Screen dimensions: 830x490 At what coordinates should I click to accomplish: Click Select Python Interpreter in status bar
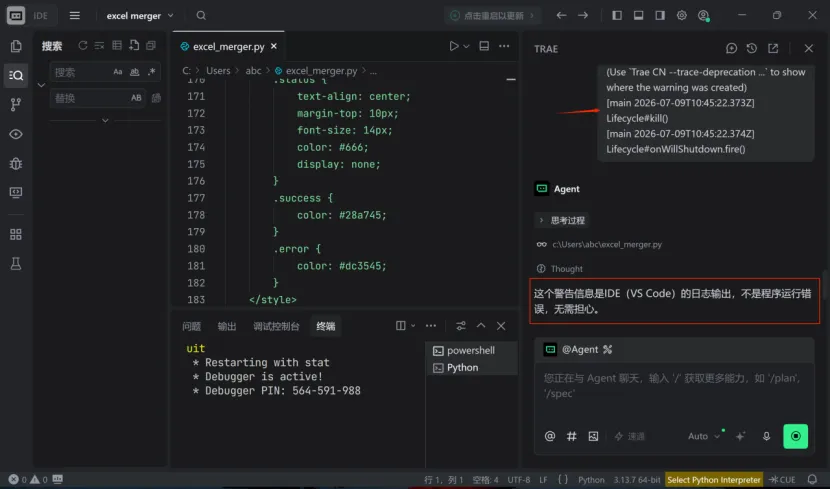(x=714, y=479)
